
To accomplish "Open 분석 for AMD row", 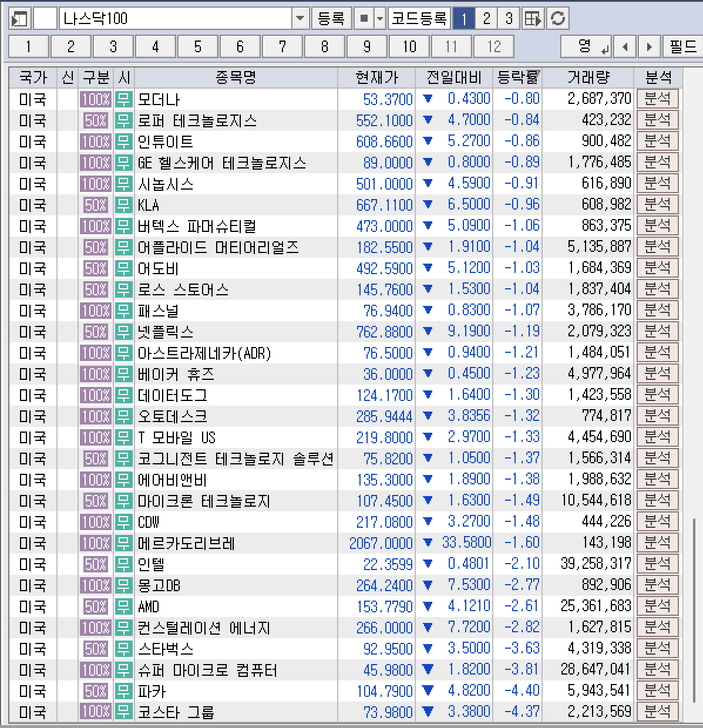I will pyautogui.click(x=657, y=606).
